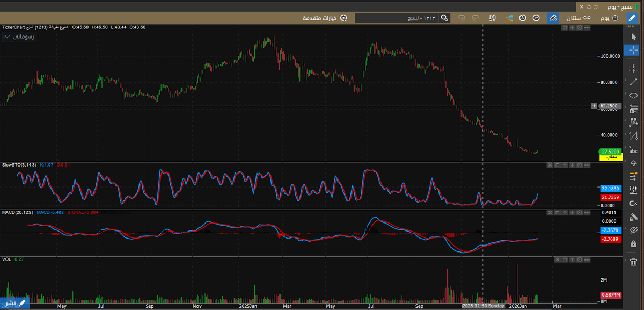Select the نسيج - يوم chart tab
Viewport: 644px width, 310px height.
pos(619,6)
